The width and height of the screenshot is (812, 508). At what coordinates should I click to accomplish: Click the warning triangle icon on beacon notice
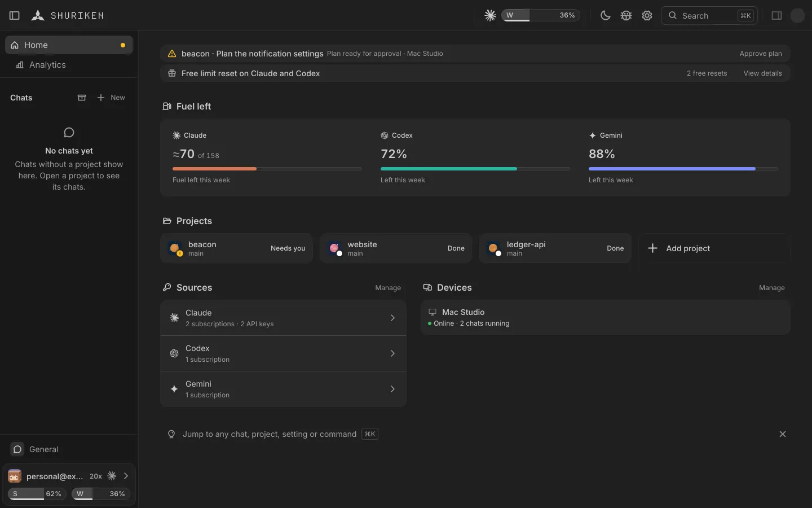coord(172,54)
